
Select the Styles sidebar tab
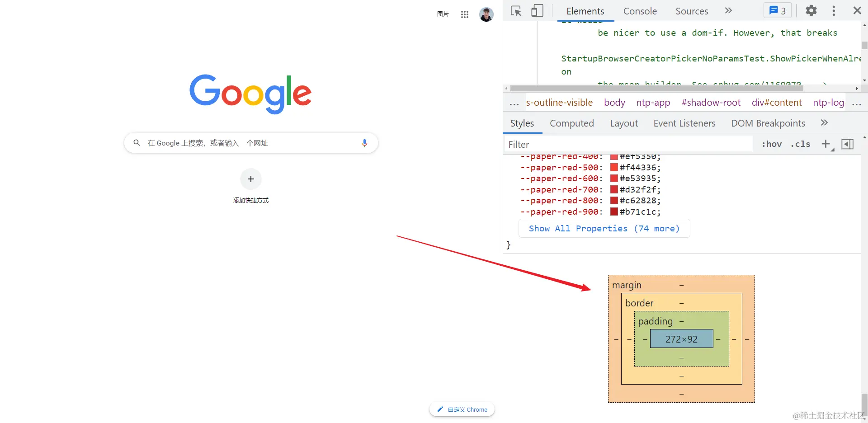[x=522, y=123]
